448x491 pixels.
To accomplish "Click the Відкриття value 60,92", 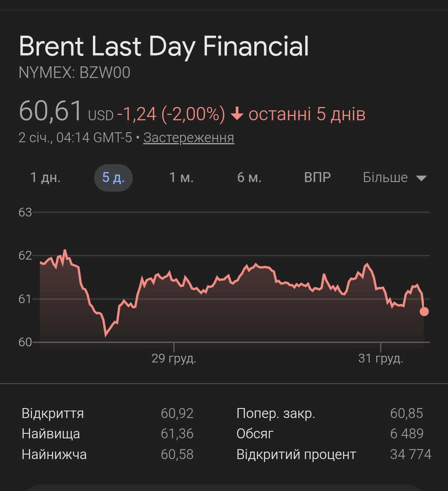I will 177,413.
